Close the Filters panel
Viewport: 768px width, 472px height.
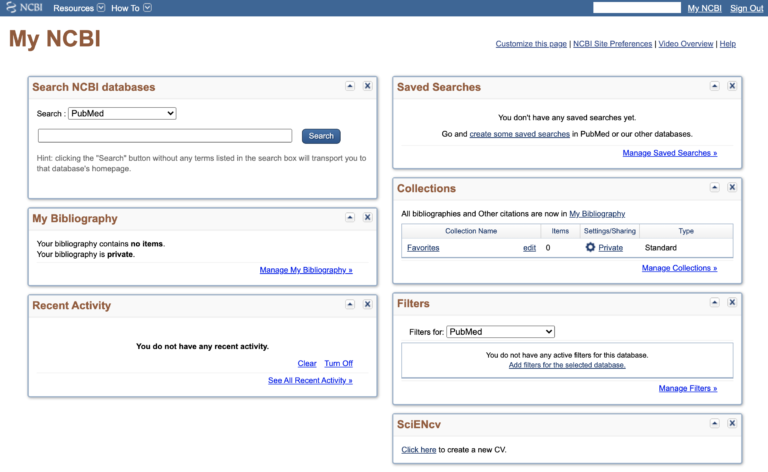coord(732,303)
